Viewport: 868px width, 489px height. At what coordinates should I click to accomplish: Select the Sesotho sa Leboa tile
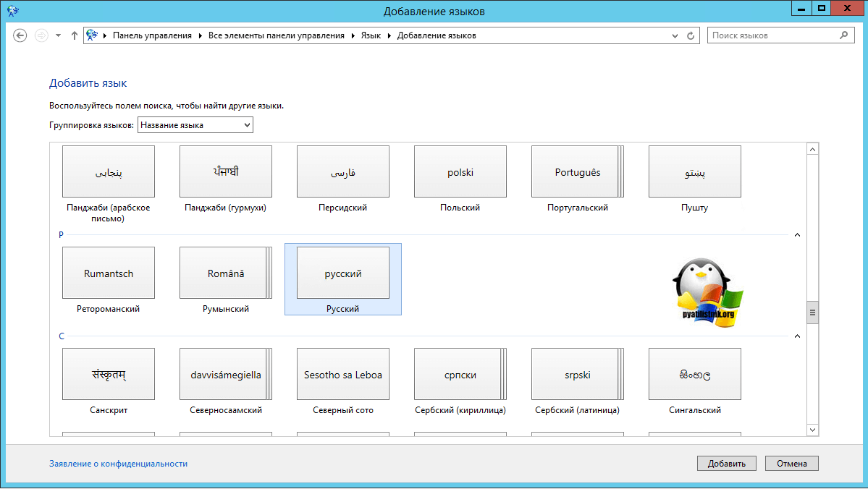point(342,375)
